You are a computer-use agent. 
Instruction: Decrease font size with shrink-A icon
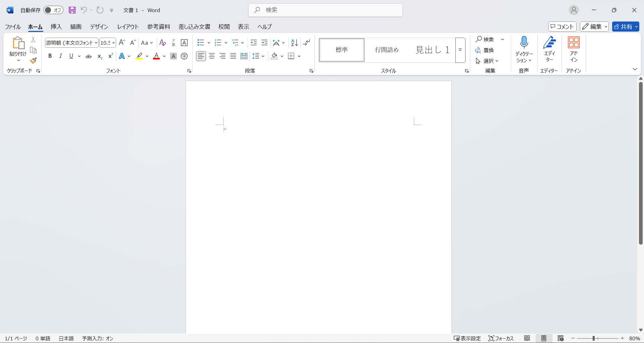coord(133,43)
